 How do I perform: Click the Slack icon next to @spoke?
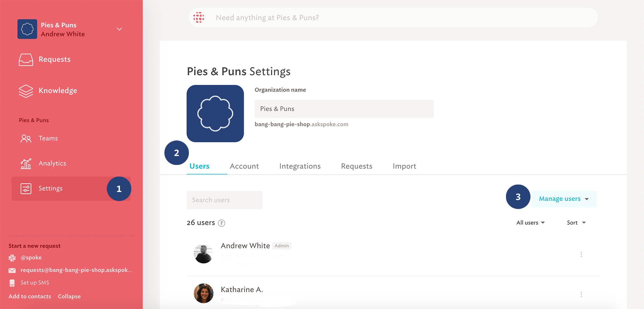click(x=12, y=258)
